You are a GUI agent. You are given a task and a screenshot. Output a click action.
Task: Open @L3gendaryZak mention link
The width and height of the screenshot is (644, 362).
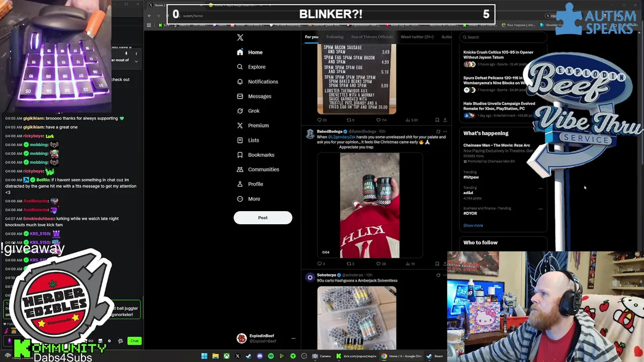pos(342,137)
